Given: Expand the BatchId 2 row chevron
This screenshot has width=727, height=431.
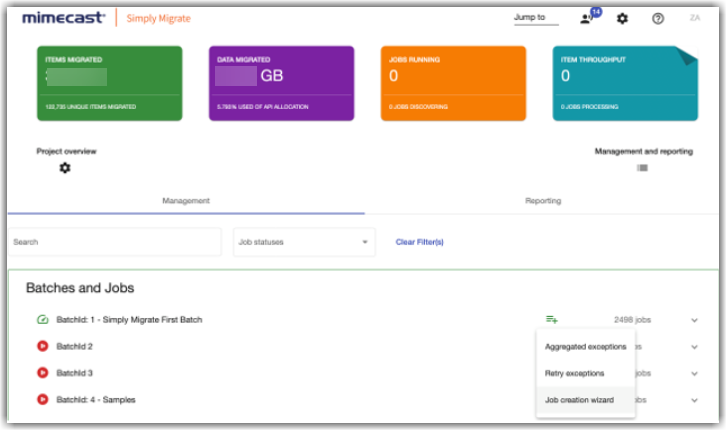Looking at the screenshot, I should (x=694, y=347).
